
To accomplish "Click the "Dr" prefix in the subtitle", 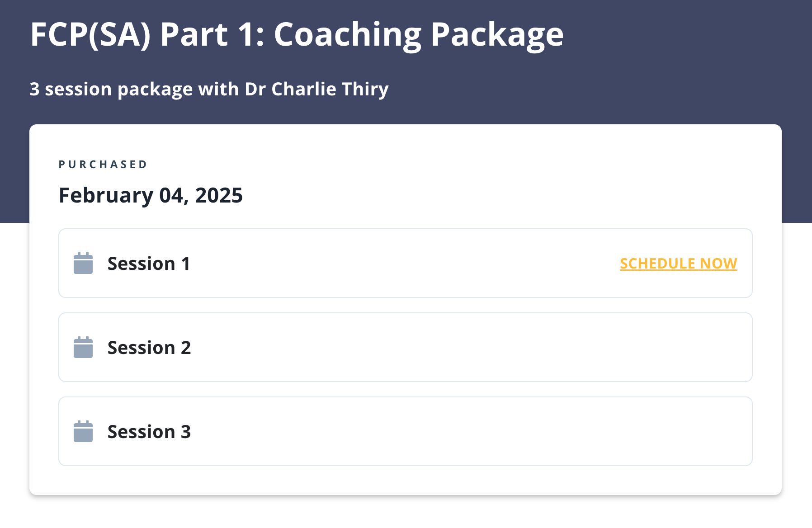I will point(255,90).
